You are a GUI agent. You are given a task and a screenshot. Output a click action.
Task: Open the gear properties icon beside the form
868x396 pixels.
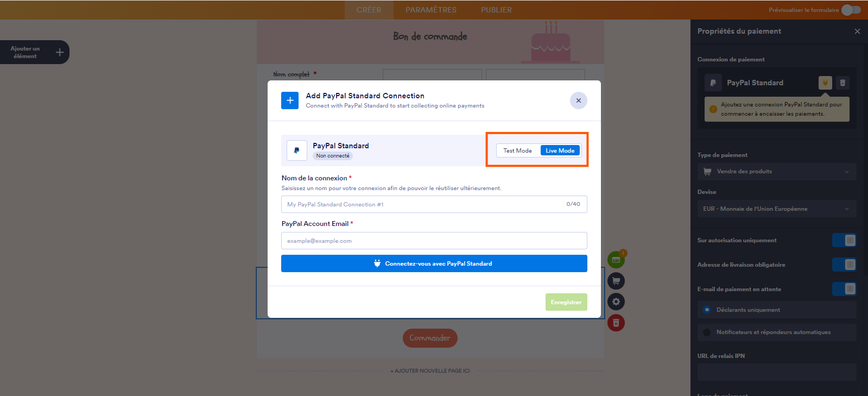pyautogui.click(x=616, y=302)
